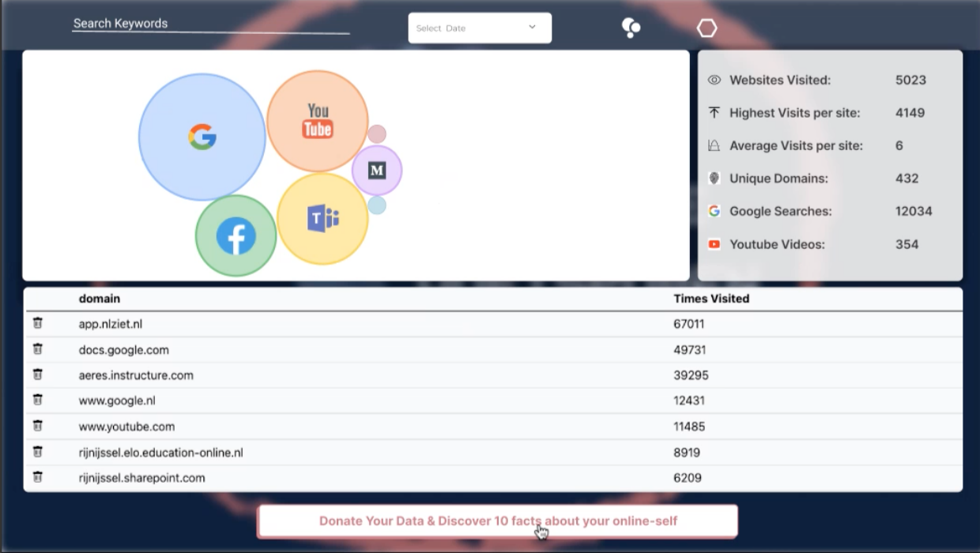Delete the aeres.instructure.com row with trash icon
The image size is (980, 553).
(x=37, y=374)
